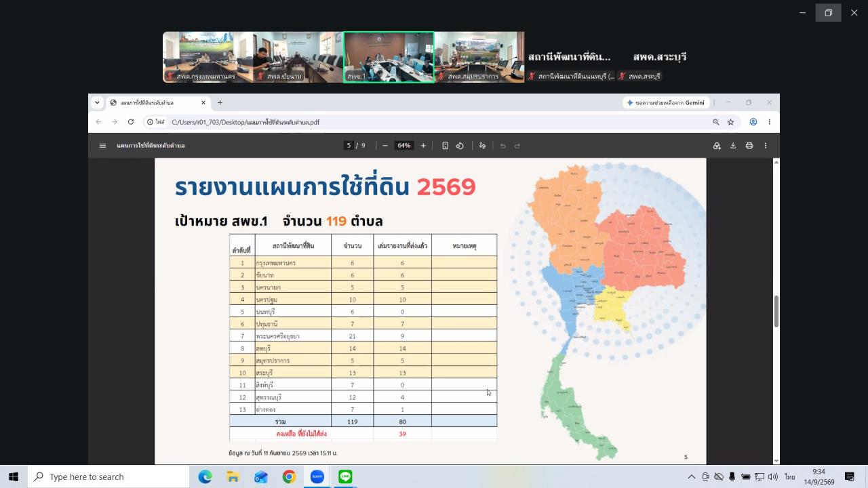This screenshot has width=868, height=488.
Task: Open File Explorer from the taskbar
Action: [233, 476]
